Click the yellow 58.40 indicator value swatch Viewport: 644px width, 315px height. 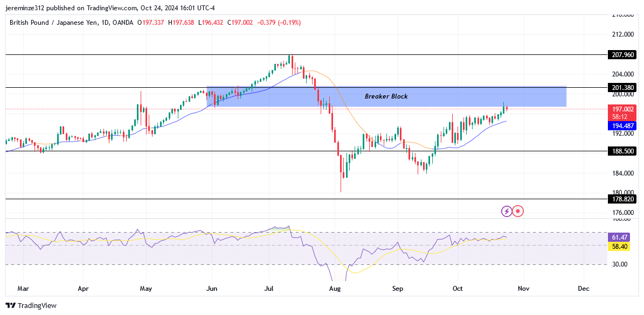619,246
